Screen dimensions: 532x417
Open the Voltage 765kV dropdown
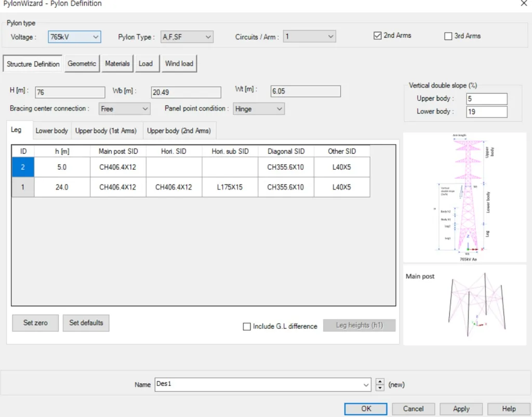click(74, 37)
